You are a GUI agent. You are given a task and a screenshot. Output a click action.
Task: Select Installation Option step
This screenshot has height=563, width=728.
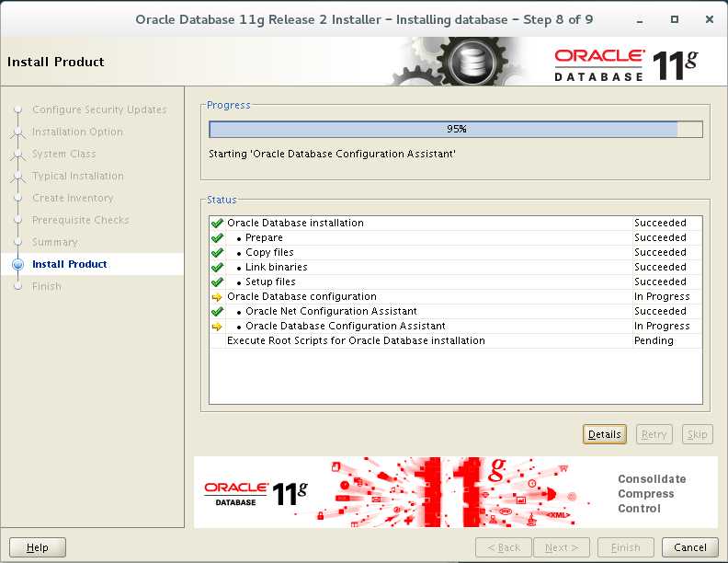point(77,132)
